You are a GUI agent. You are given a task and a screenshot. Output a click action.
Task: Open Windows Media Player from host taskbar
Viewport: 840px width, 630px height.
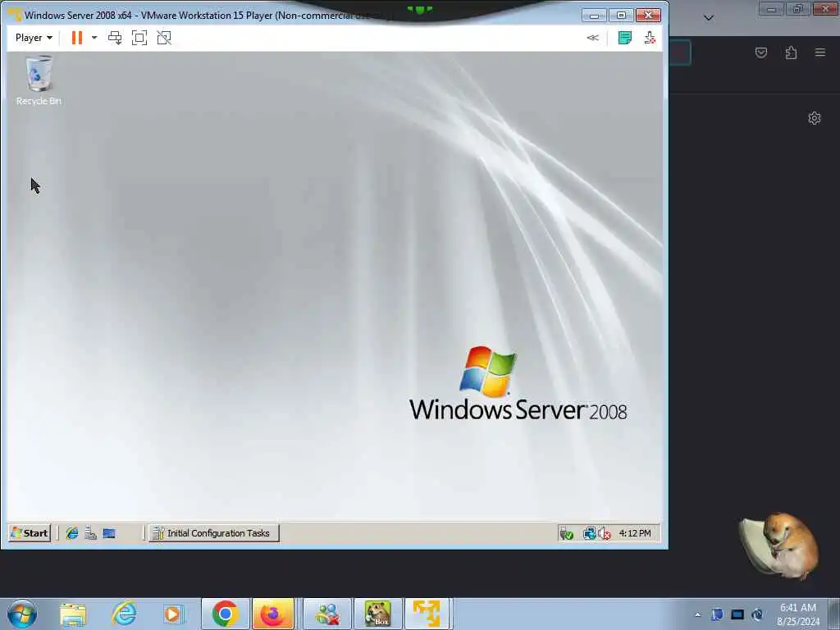pos(173,614)
